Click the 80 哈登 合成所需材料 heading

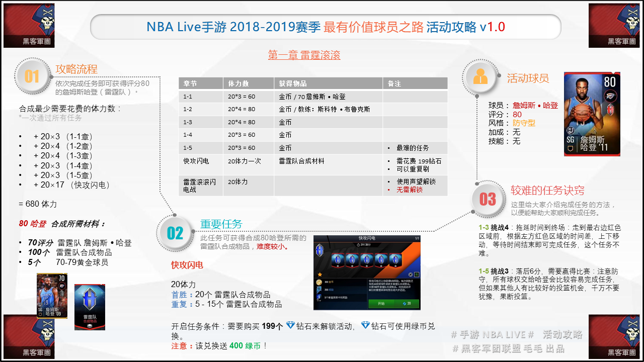click(62, 223)
